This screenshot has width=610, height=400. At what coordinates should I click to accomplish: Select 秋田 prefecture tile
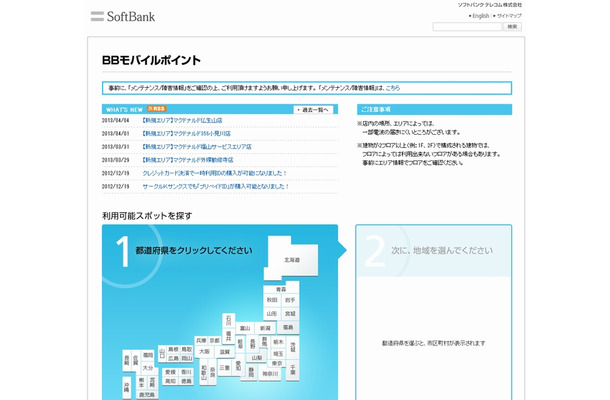coord(272,300)
